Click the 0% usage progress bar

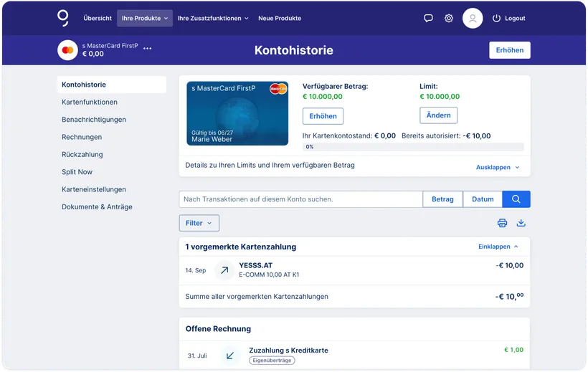[x=413, y=147]
